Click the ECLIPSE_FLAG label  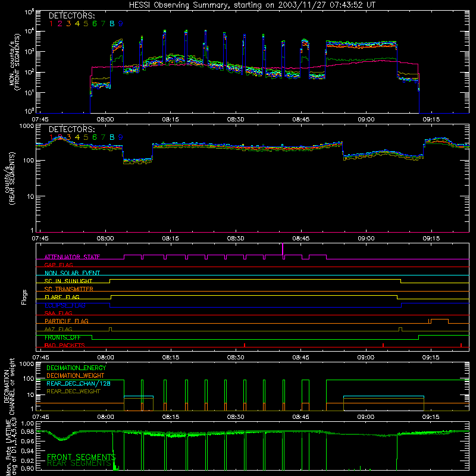(x=65, y=305)
